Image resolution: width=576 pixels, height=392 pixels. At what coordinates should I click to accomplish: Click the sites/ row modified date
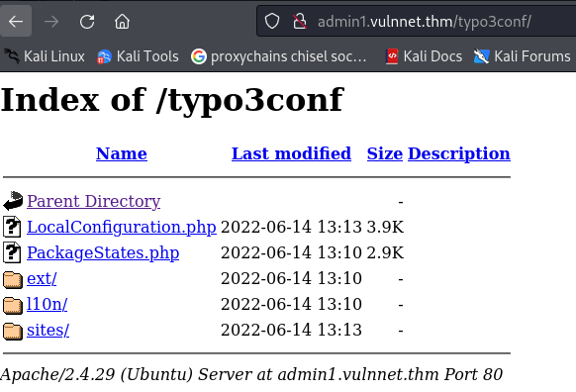point(291,330)
